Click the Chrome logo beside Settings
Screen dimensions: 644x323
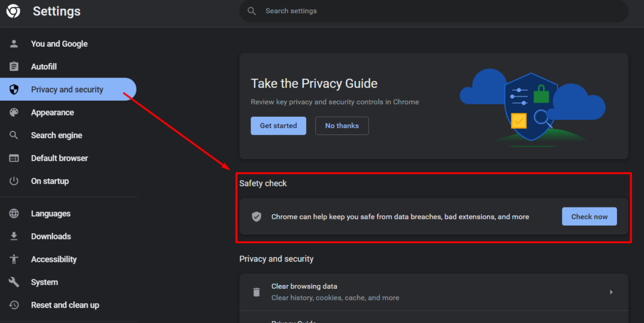point(13,11)
